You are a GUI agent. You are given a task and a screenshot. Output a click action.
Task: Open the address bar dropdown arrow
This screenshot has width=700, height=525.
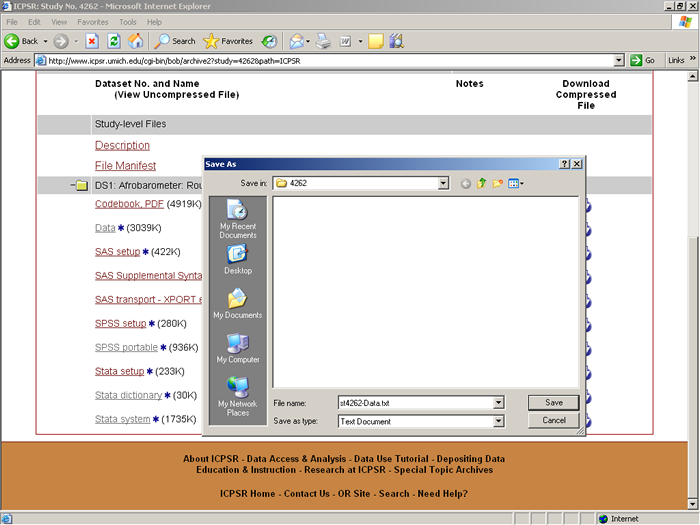click(619, 60)
